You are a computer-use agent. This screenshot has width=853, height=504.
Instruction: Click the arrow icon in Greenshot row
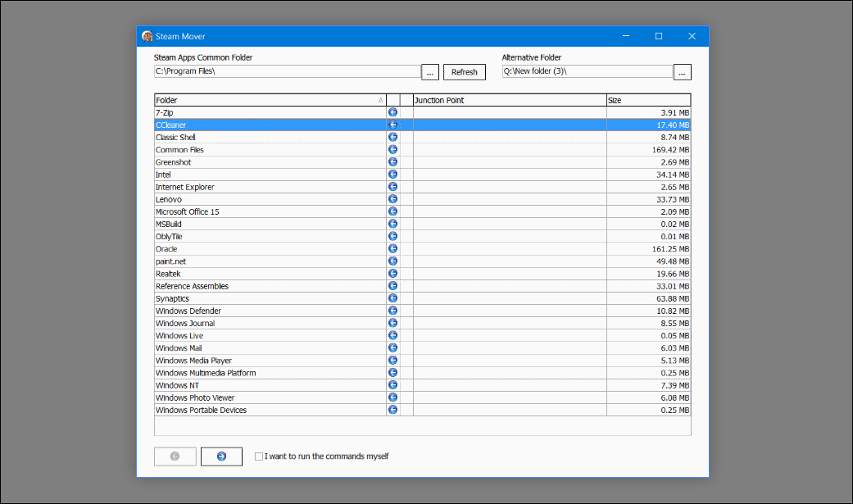coord(392,162)
